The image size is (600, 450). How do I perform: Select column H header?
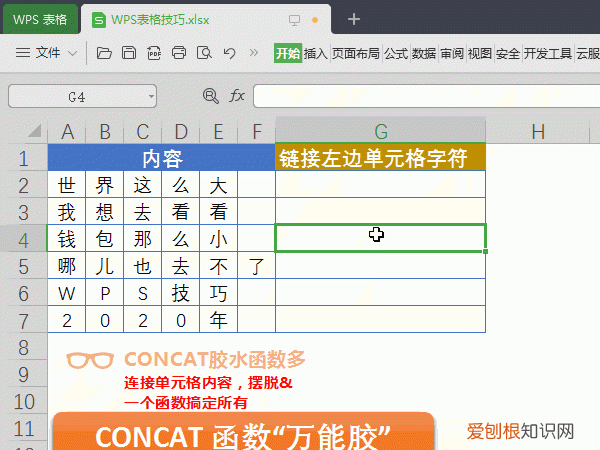pyautogui.click(x=538, y=132)
